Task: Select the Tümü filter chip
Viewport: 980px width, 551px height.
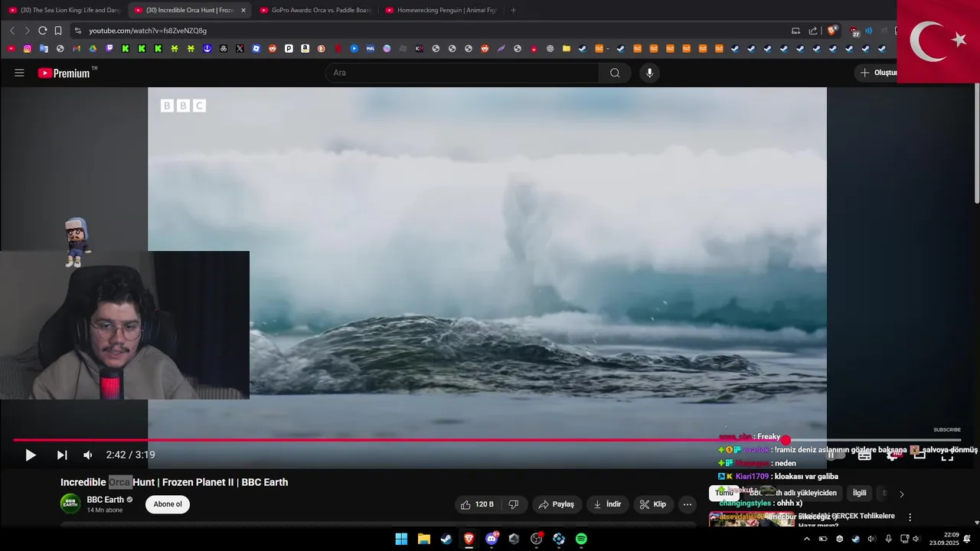Action: point(724,494)
